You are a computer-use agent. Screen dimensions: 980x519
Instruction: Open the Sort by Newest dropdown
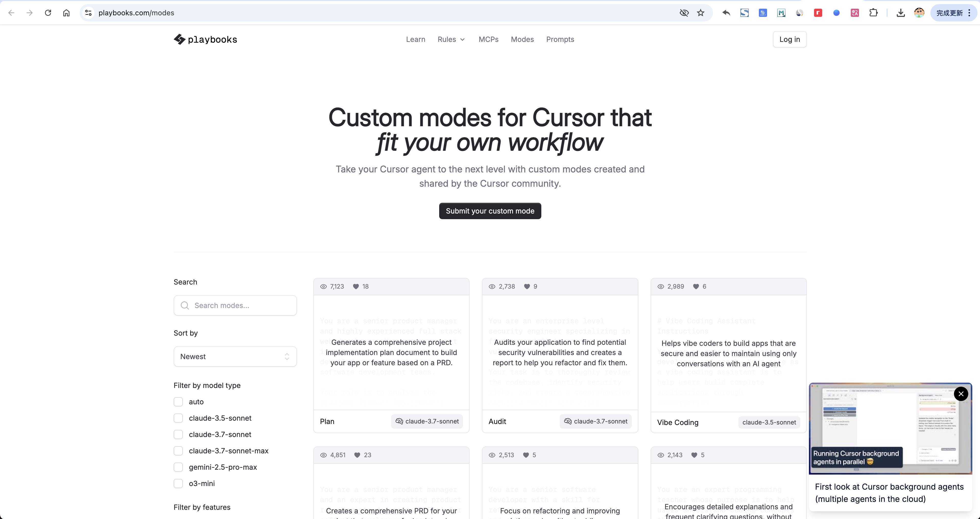(x=235, y=356)
